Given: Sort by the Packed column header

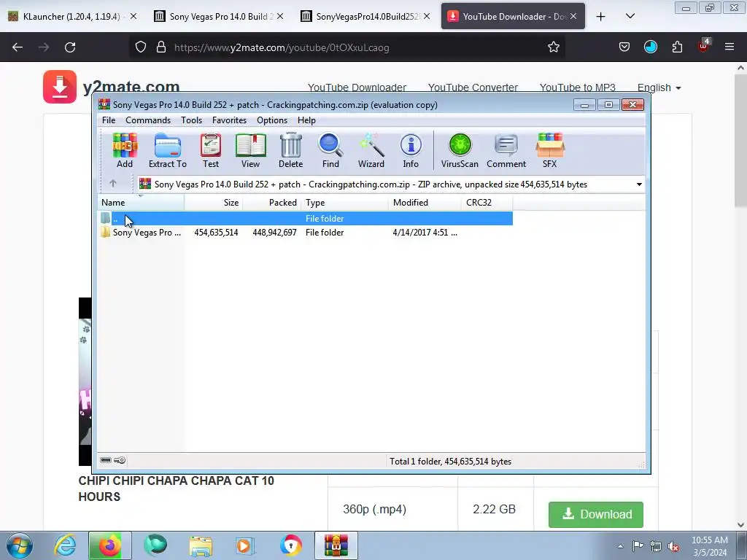Looking at the screenshot, I should [272, 203].
